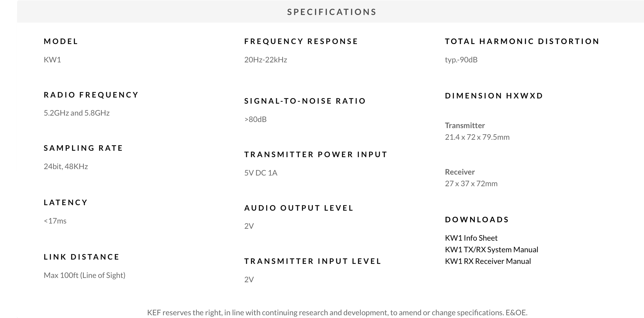
Task: Click the Max 100ft link distance text
Action: (x=84, y=275)
